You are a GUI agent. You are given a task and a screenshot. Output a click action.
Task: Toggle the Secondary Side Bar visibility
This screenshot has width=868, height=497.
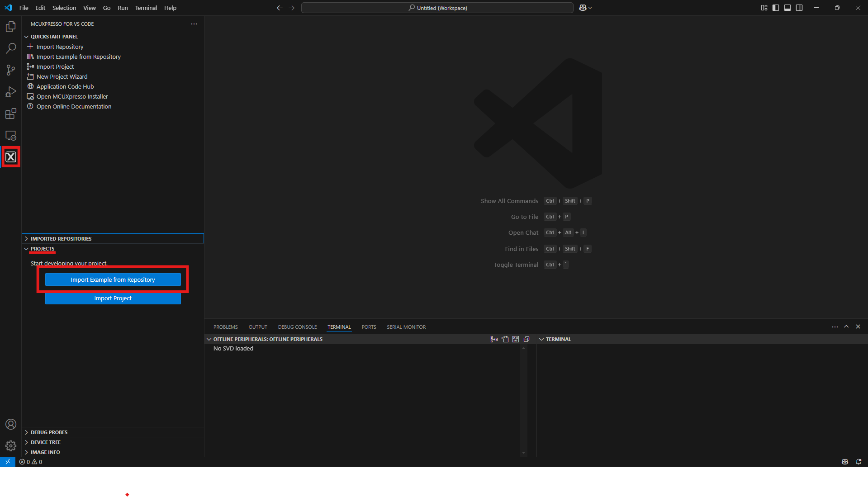click(x=800, y=8)
